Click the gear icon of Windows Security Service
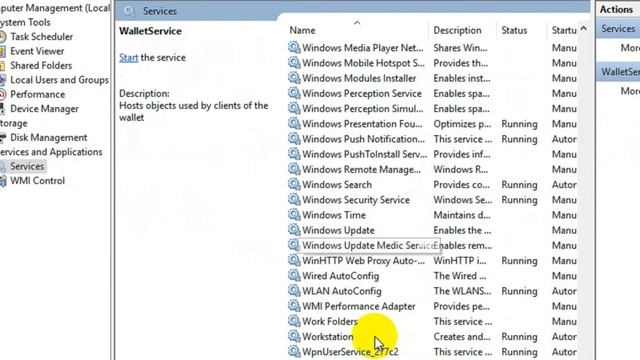The width and height of the screenshot is (640, 360). coord(293,199)
